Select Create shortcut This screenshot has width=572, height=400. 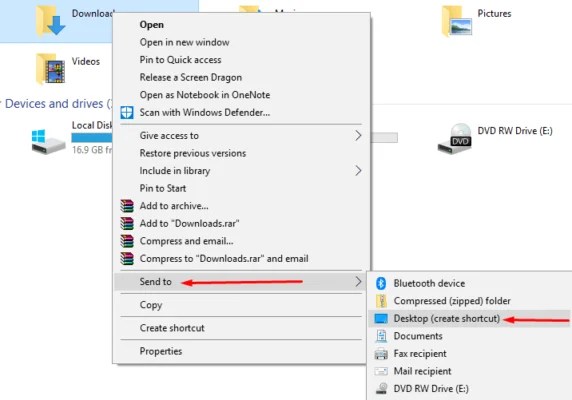pyautogui.click(x=241, y=328)
